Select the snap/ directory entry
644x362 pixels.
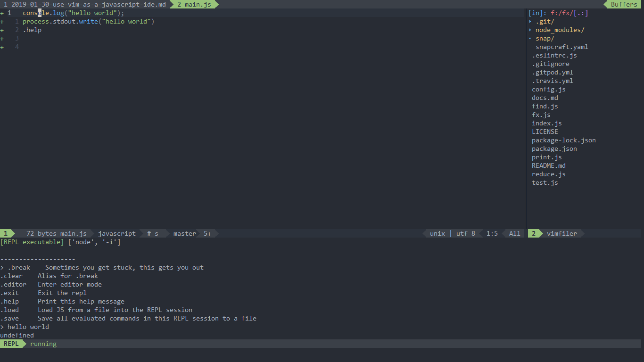(545, 38)
